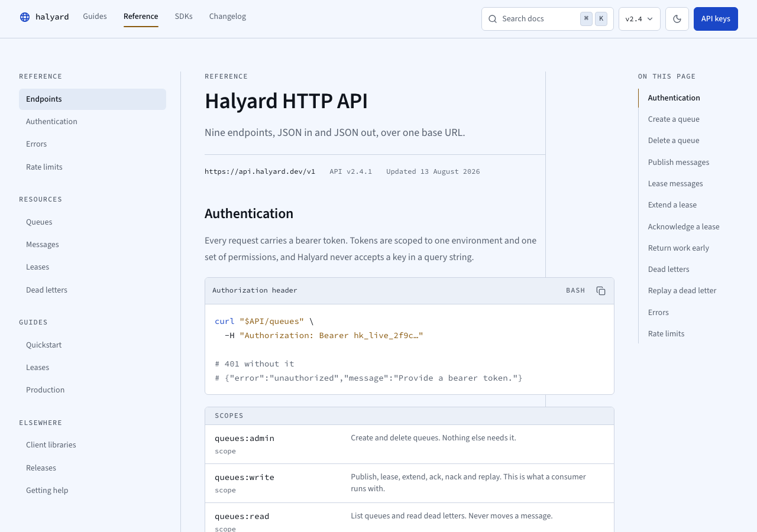Open the Production guide
Image resolution: width=757 pixels, height=532 pixels.
pos(92,390)
